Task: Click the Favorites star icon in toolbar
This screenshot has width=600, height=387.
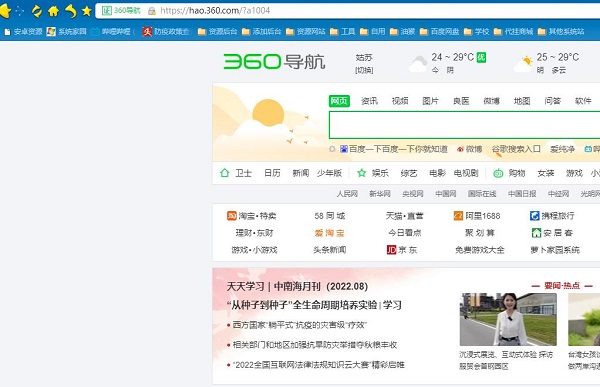Action: 87,11
